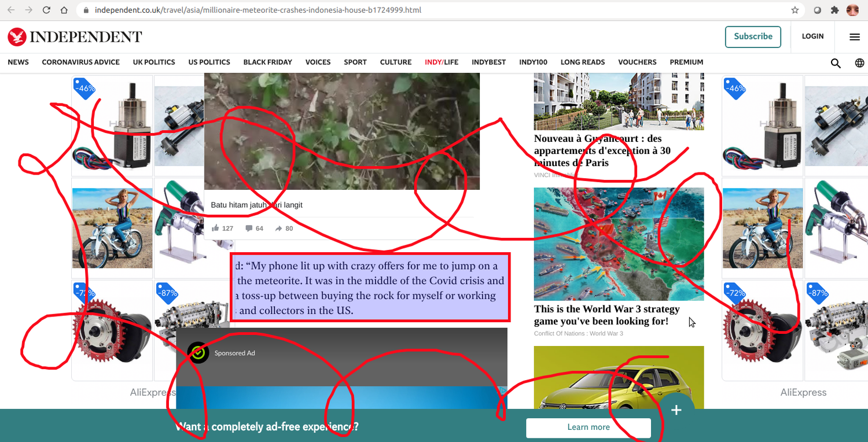The width and height of the screenshot is (868, 442).
Task: Go back with the browser back arrow
Action: (11, 10)
